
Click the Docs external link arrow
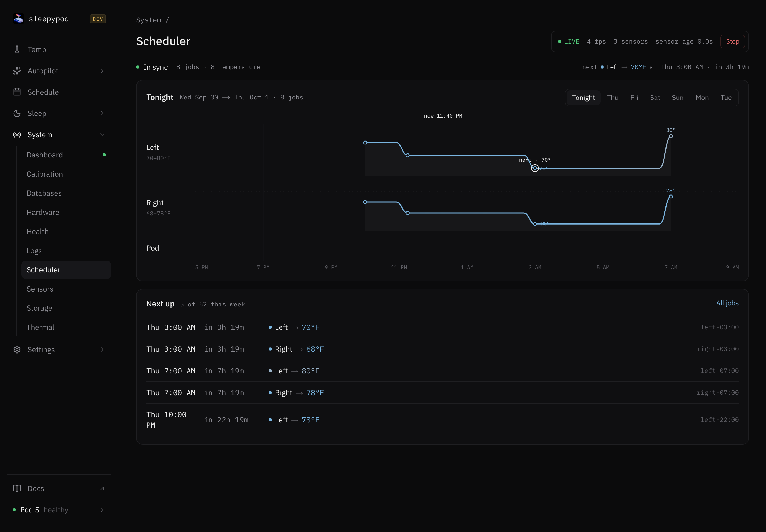point(102,488)
